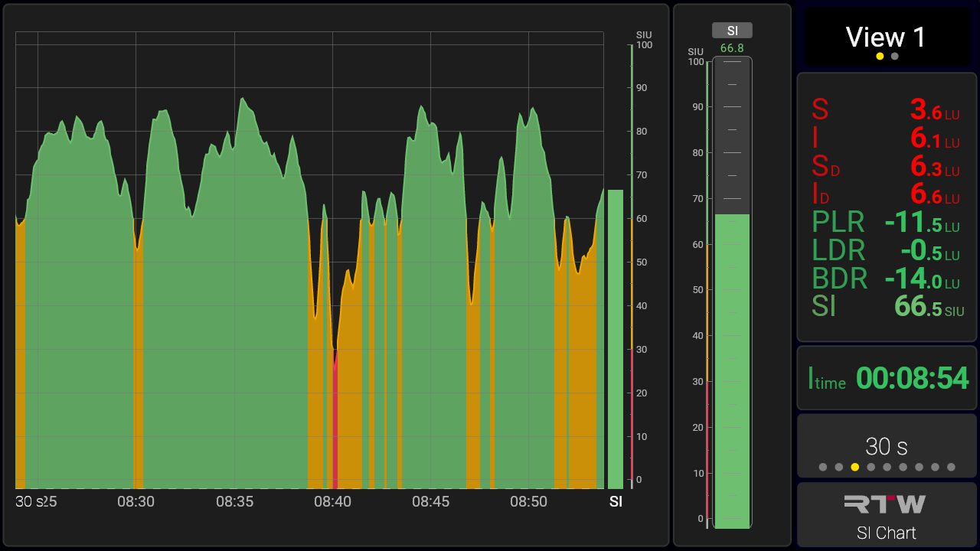Select the last dot below 30 s
980x551 pixels.
[x=951, y=467]
